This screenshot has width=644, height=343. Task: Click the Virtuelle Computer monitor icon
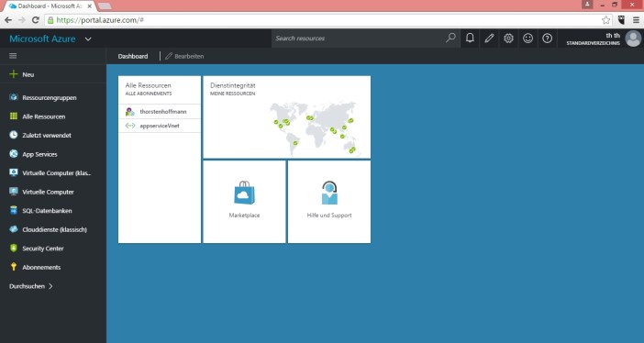(14, 192)
